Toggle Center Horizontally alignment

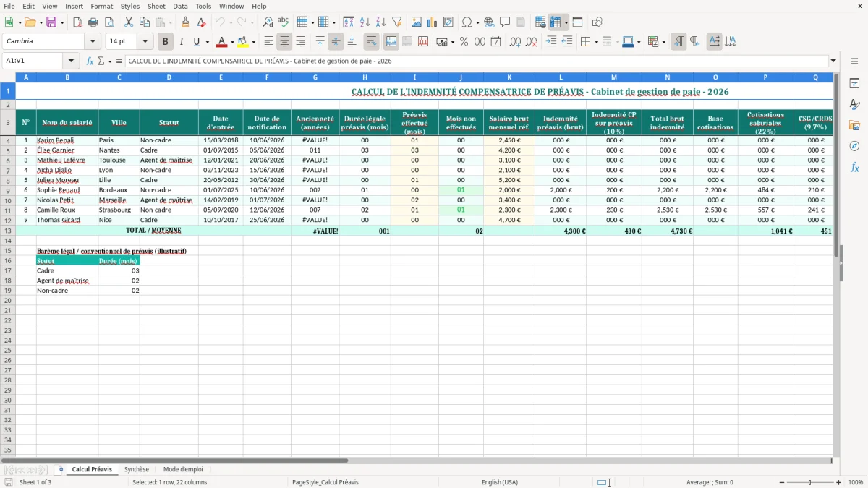click(284, 42)
